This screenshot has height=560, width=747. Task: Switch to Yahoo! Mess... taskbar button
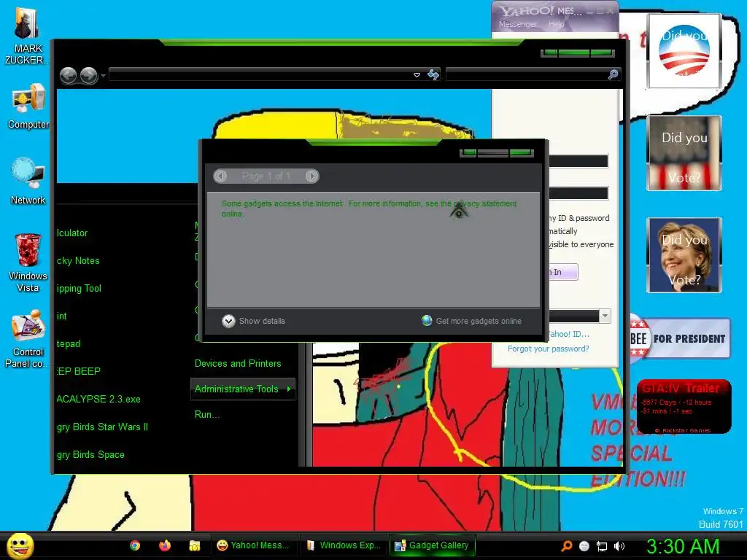253,545
